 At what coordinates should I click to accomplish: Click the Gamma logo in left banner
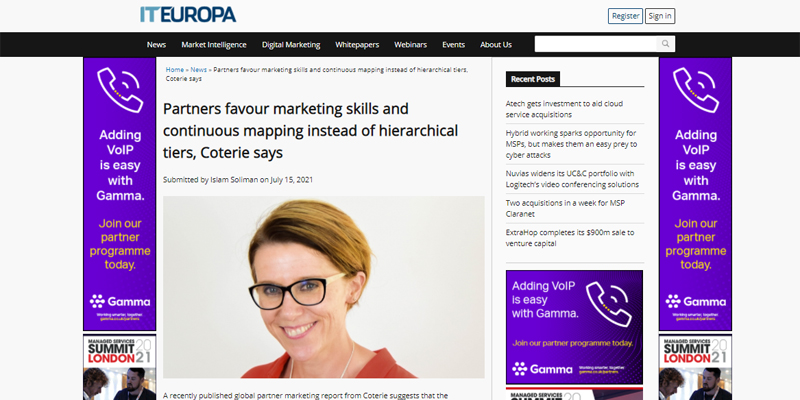120,300
